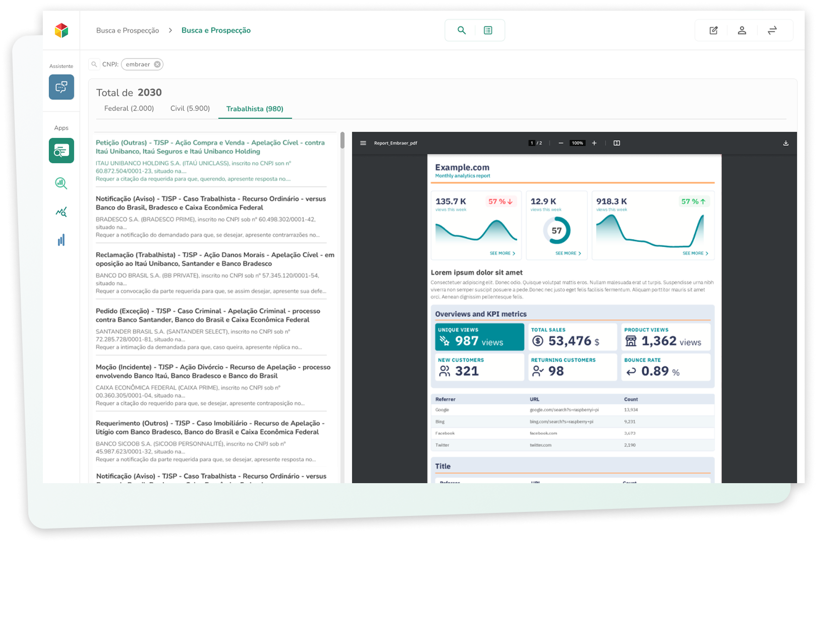Click SEE MORE under 918.3 K
Viewport: 840px width, 640px height.
point(695,253)
